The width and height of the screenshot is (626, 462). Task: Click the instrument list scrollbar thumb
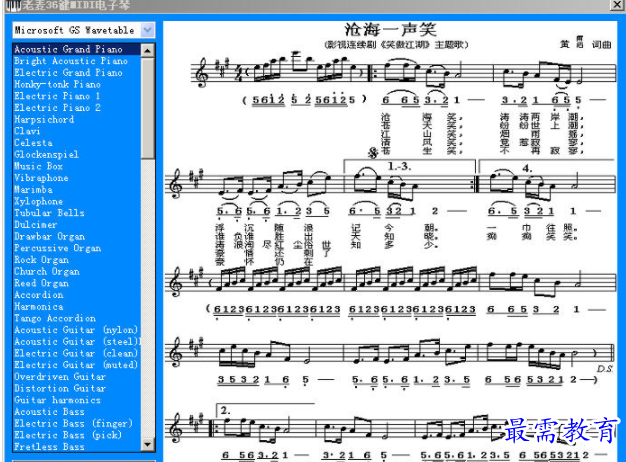pyautogui.click(x=148, y=108)
